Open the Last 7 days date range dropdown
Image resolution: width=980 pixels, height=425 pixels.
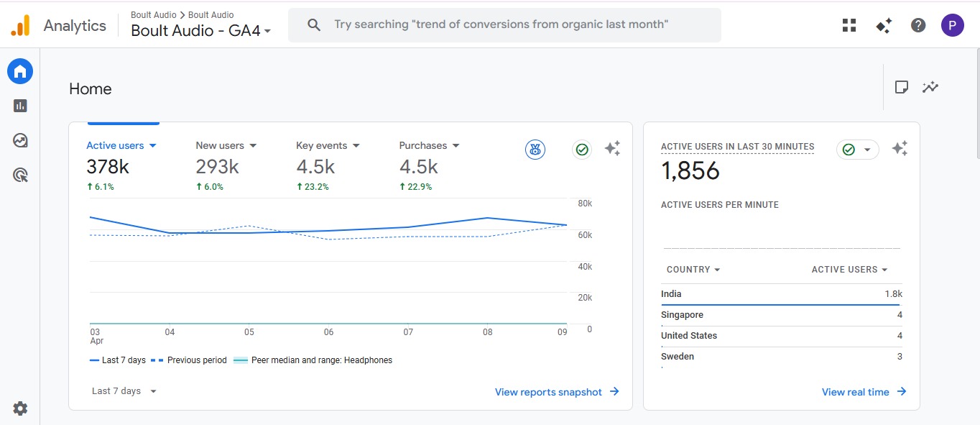point(124,391)
